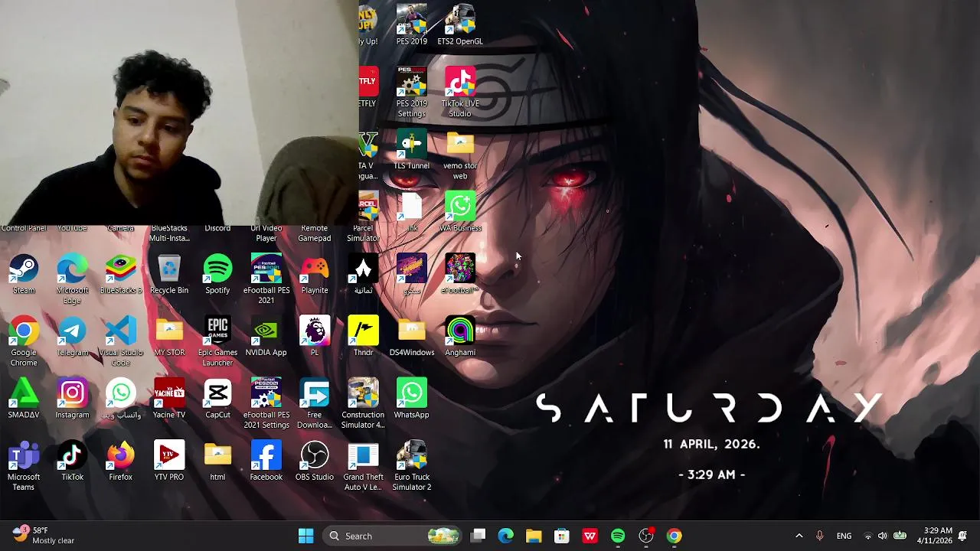Switch to Spotify on the taskbar

[618, 536]
